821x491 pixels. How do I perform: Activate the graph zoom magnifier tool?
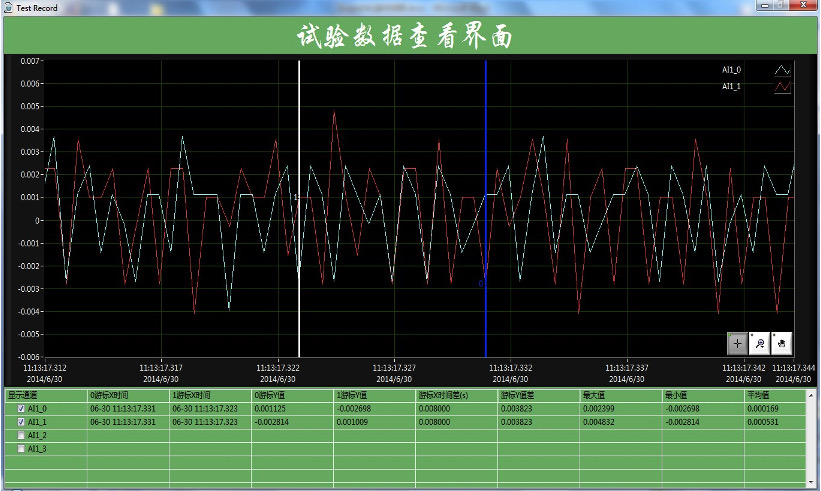click(x=759, y=343)
